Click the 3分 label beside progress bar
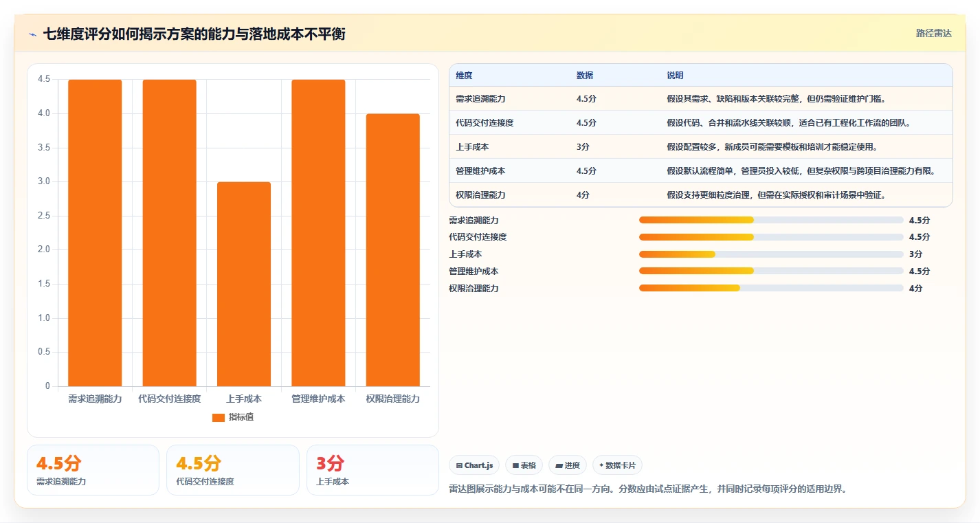The image size is (980, 523). (x=915, y=254)
